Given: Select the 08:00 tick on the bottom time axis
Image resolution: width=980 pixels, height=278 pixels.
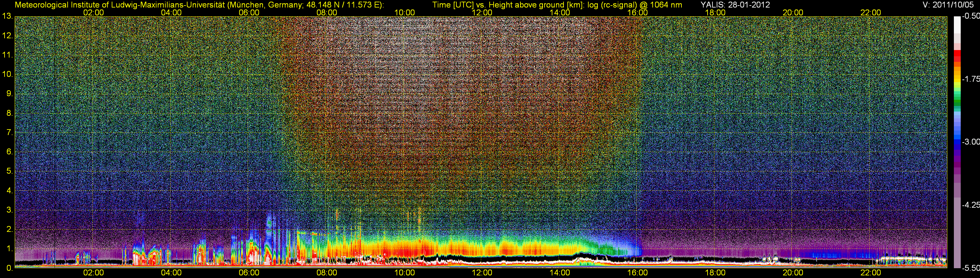Looking at the screenshot, I should tap(326, 273).
